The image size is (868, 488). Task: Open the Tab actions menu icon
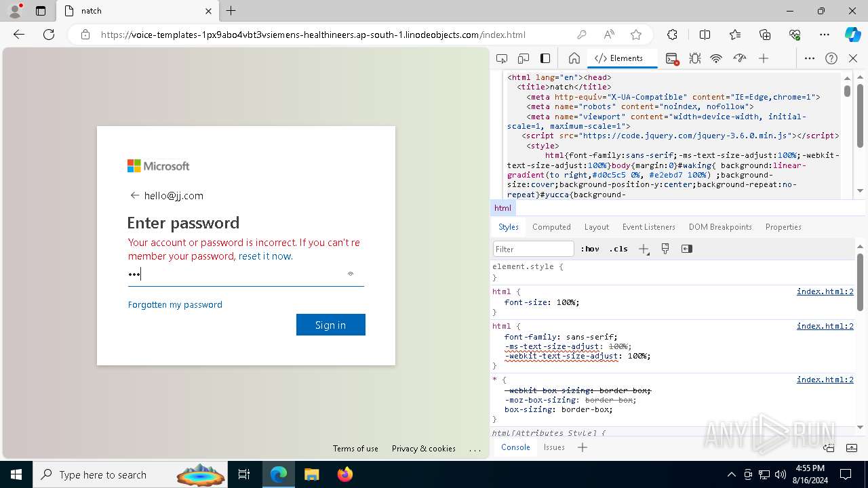click(x=40, y=11)
